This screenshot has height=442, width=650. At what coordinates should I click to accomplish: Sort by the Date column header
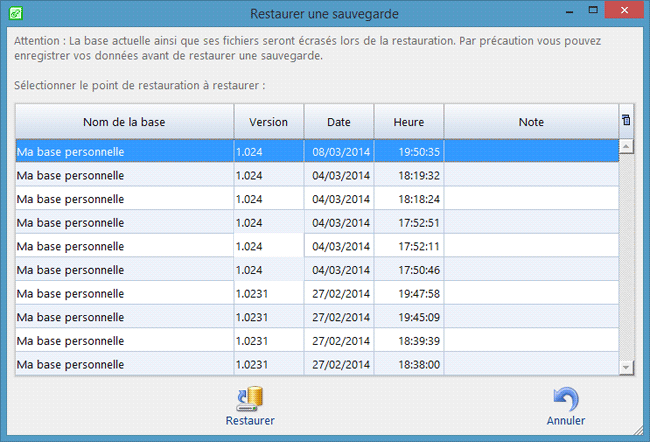338,122
